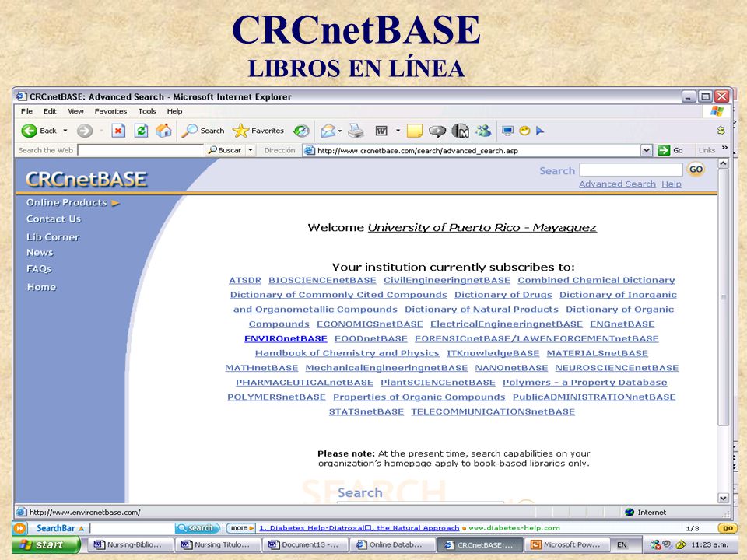Open the History icon in toolbar
Screen dimensions: 747x560
point(301,131)
